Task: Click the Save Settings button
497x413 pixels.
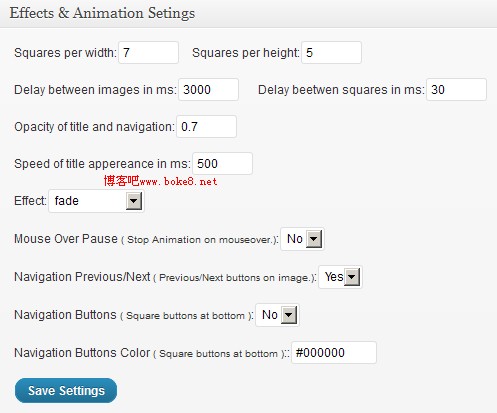Action: pos(66,390)
